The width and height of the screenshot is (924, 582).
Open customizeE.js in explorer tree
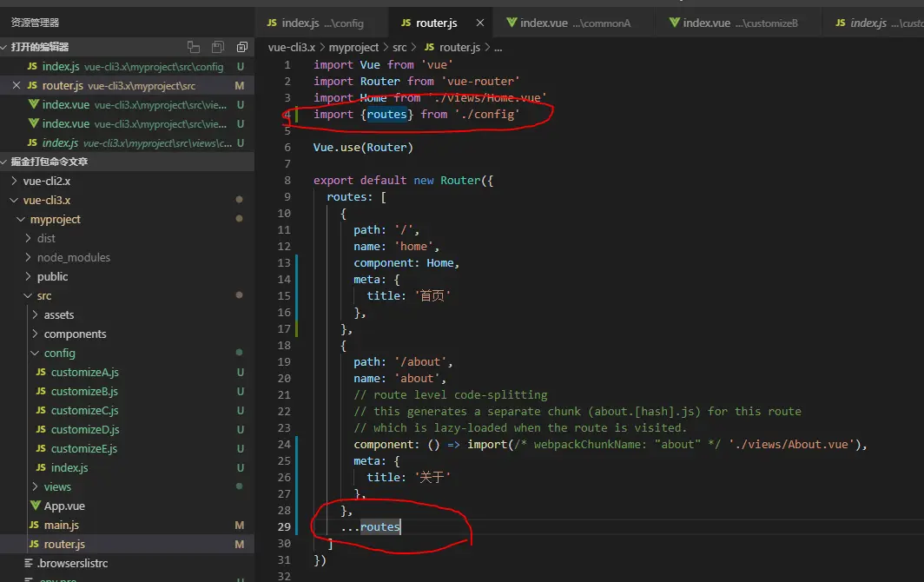[x=83, y=449]
